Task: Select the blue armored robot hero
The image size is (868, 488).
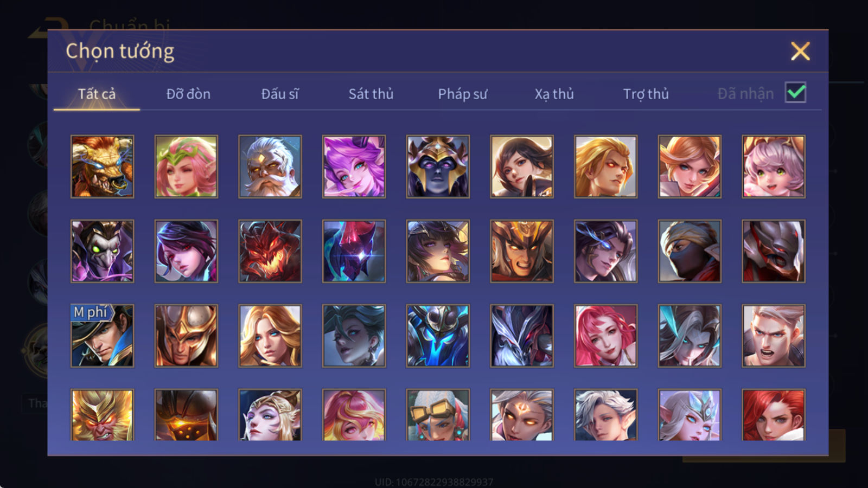Action: point(438,336)
